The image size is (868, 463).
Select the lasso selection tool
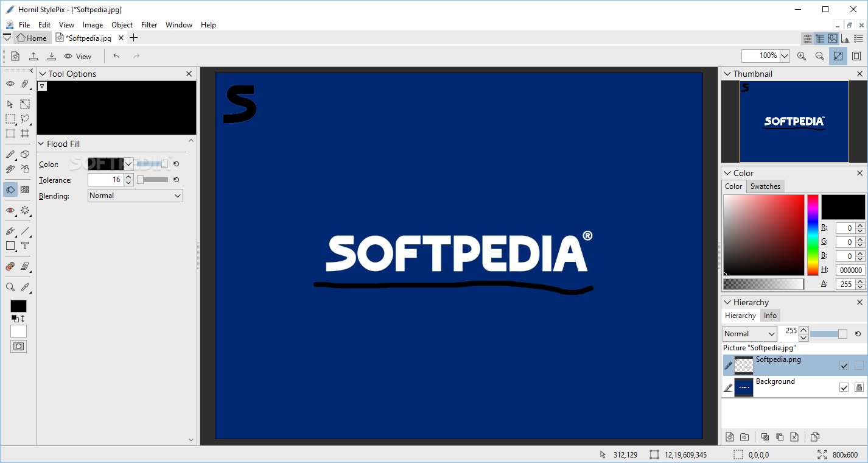25,119
